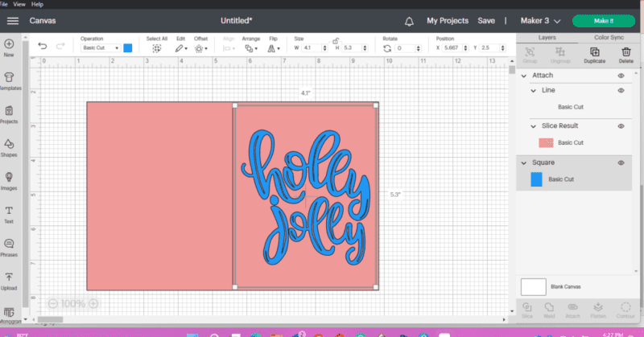Click the Group layers icon
The height and width of the screenshot is (337, 644).
pos(530,55)
